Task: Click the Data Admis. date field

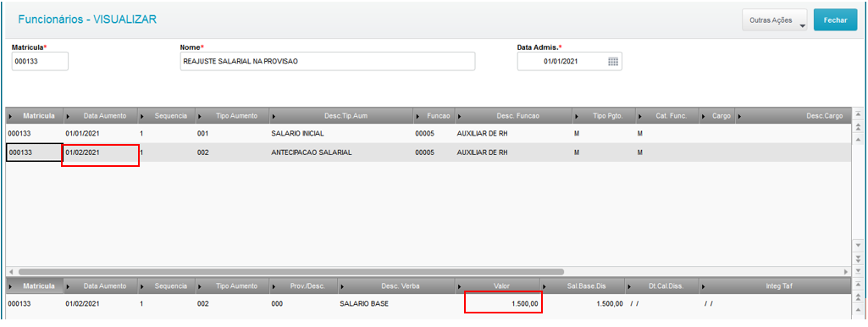Action: [570, 62]
